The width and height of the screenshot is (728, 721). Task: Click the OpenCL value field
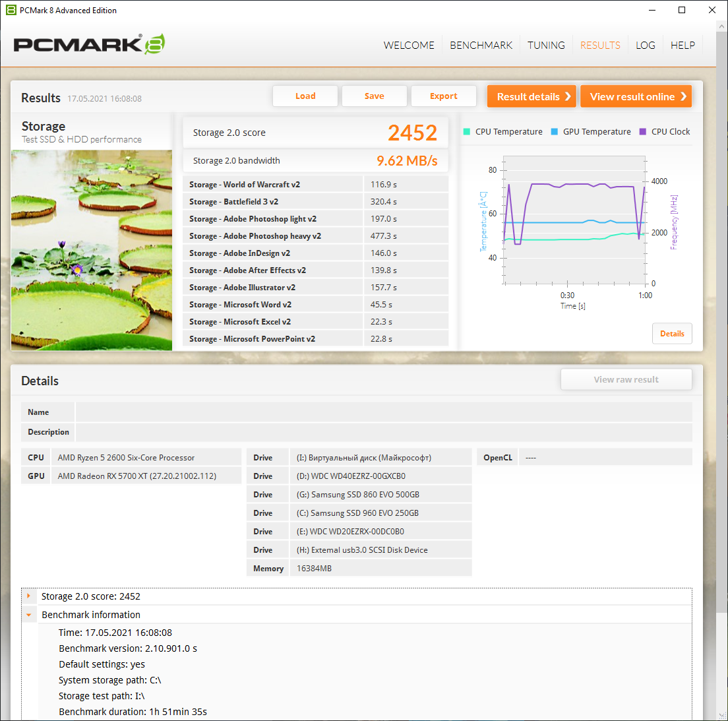coord(605,458)
